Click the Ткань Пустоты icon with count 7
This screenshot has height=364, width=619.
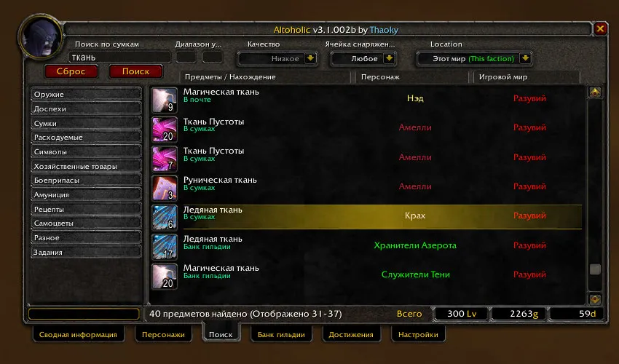[x=165, y=159]
